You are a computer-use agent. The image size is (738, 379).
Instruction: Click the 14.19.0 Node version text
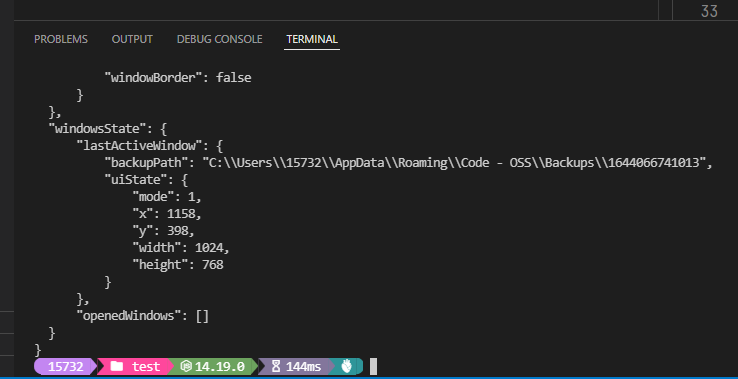[x=220, y=366]
